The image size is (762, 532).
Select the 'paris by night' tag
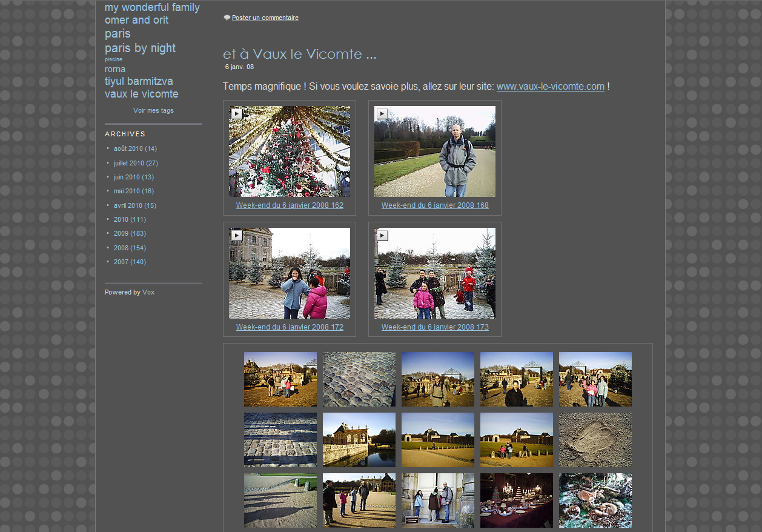(140, 48)
